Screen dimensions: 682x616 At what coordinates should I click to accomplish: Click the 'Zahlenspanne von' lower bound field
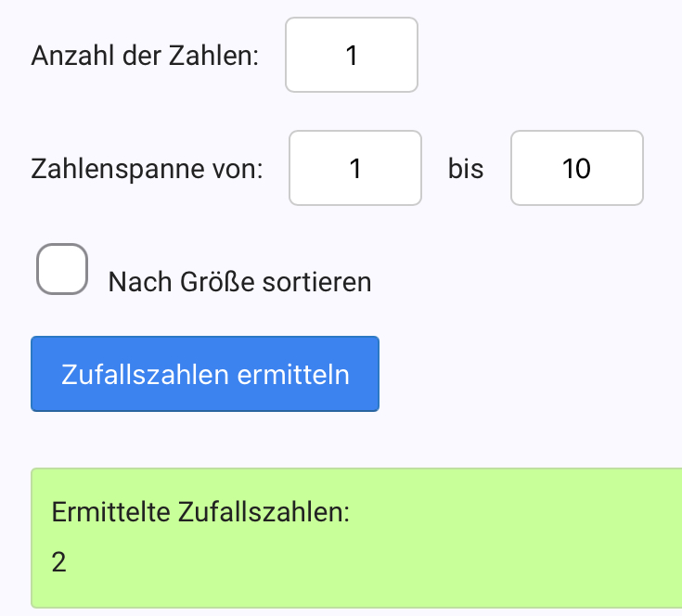point(355,168)
